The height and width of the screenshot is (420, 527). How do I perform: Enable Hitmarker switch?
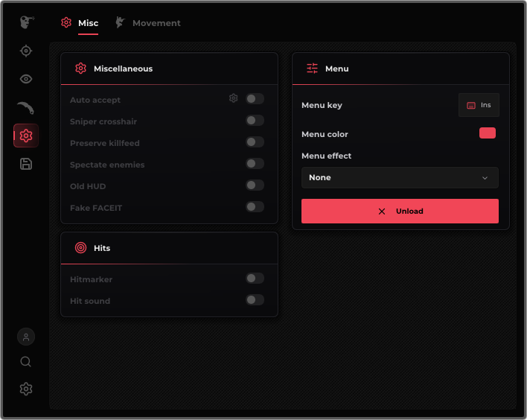(x=255, y=279)
